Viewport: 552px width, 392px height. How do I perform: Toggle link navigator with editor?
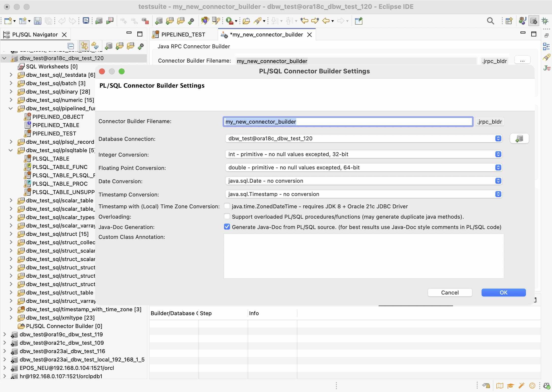click(x=84, y=46)
